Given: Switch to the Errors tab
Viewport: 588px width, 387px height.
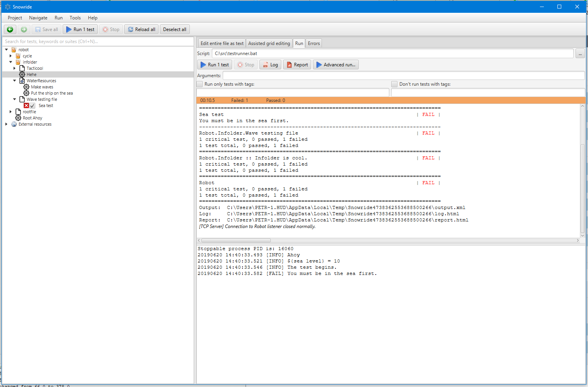Looking at the screenshot, I should [x=314, y=43].
